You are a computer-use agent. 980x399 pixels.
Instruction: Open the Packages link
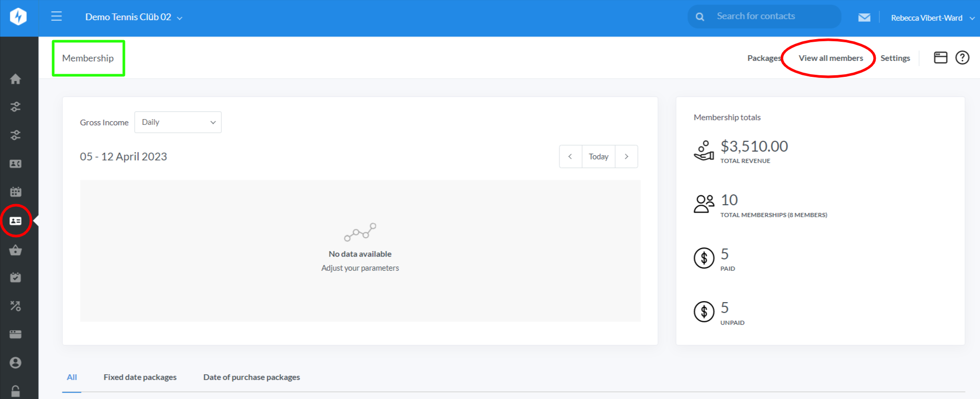763,58
